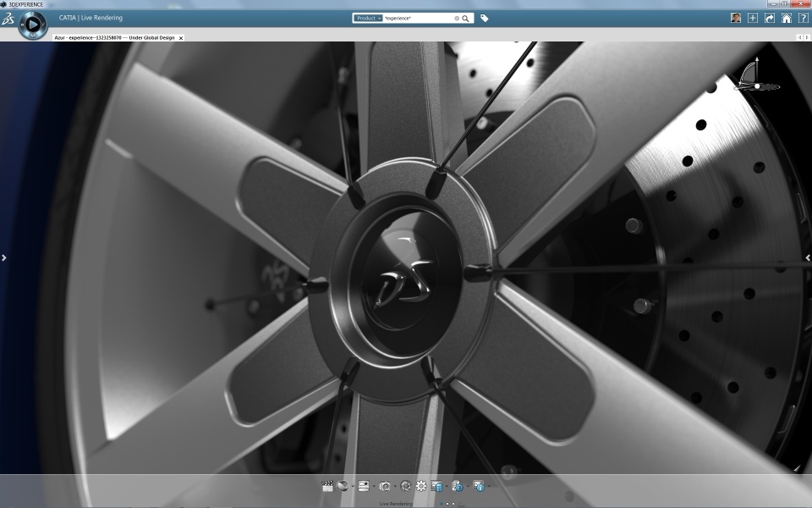Expand the left side panel arrow
The width and height of the screenshot is (812, 508).
[3, 257]
